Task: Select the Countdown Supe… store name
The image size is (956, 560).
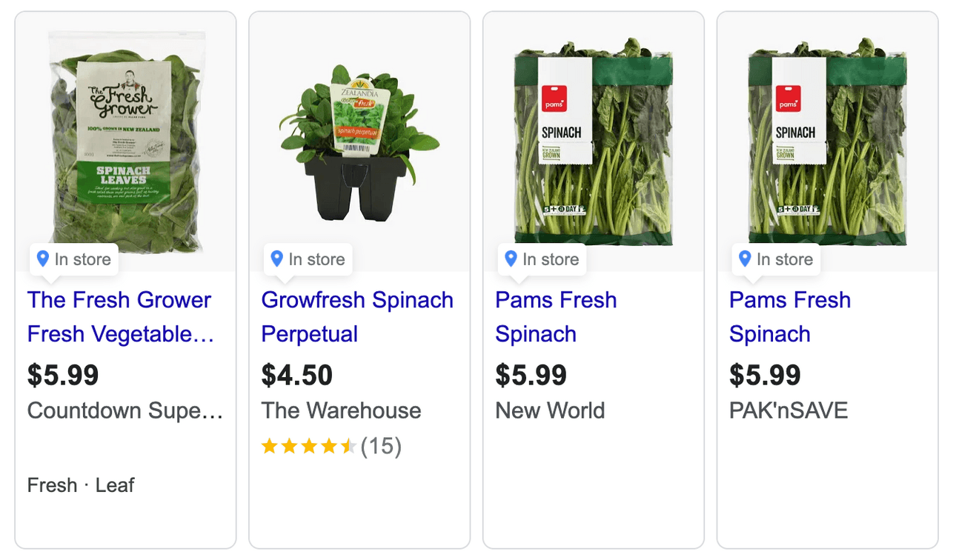Action: click(125, 410)
